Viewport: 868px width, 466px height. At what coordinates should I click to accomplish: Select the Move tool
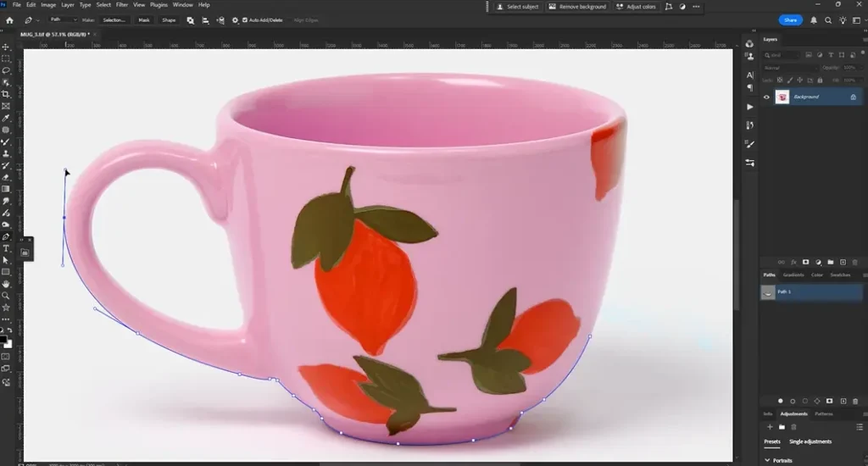coord(6,47)
